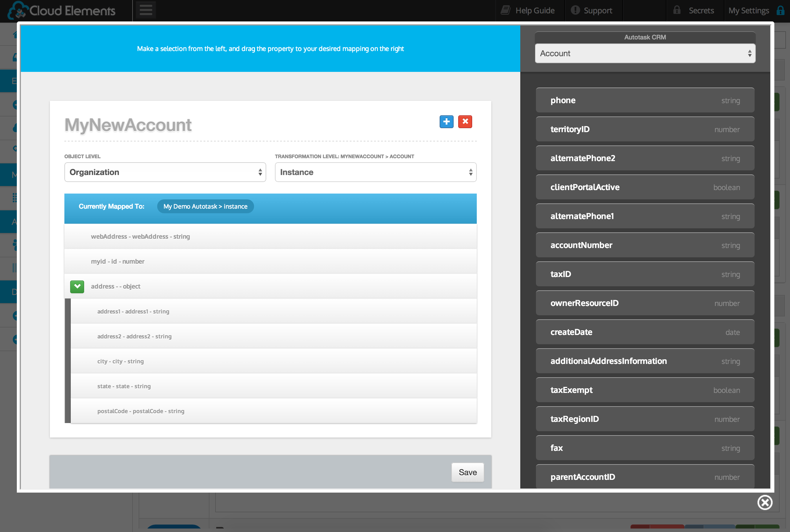Screen dimensions: 790x532
Task: Select the createDate date property
Action: click(x=645, y=332)
